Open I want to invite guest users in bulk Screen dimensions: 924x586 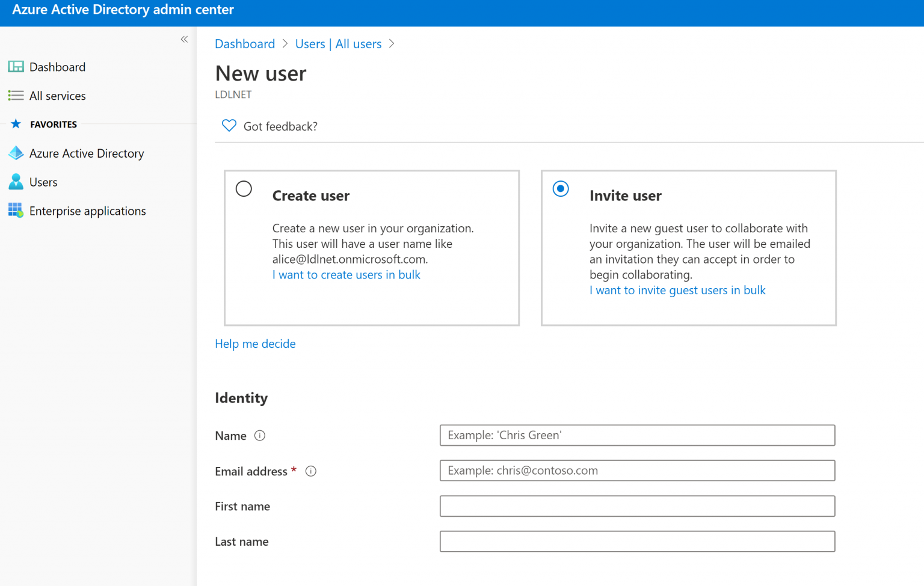(x=677, y=290)
